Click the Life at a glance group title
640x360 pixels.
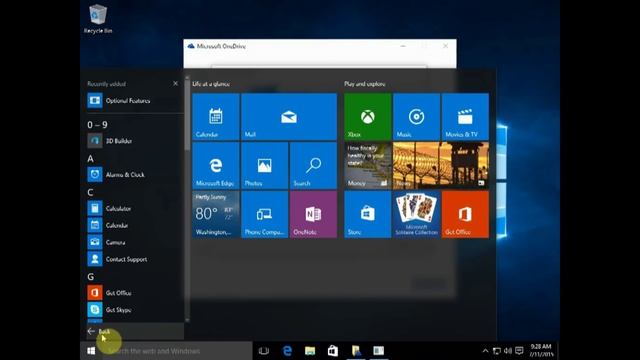click(x=211, y=84)
